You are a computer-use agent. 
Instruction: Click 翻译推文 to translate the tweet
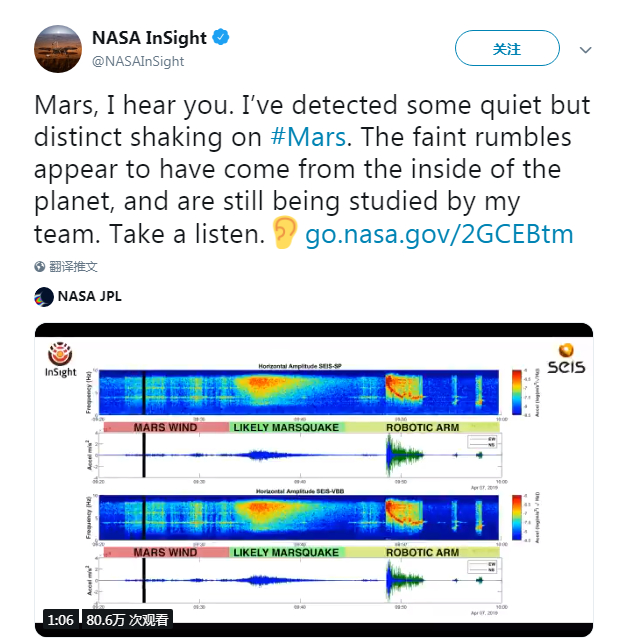(76, 267)
